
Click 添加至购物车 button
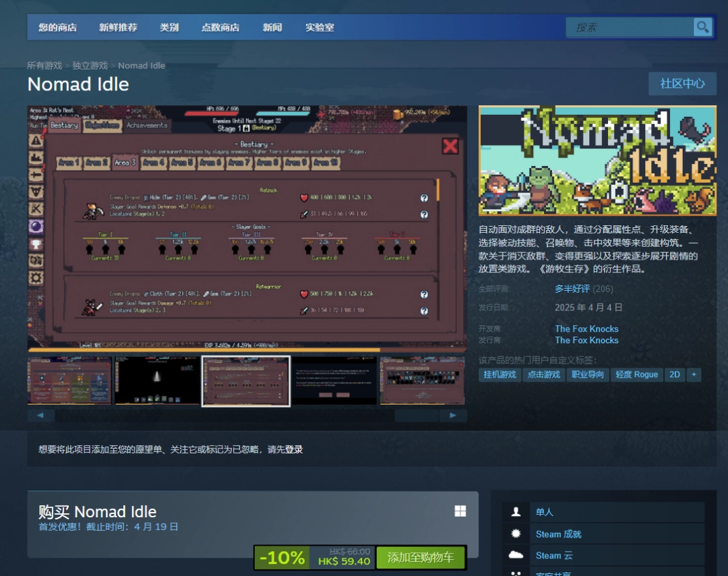coord(421,558)
